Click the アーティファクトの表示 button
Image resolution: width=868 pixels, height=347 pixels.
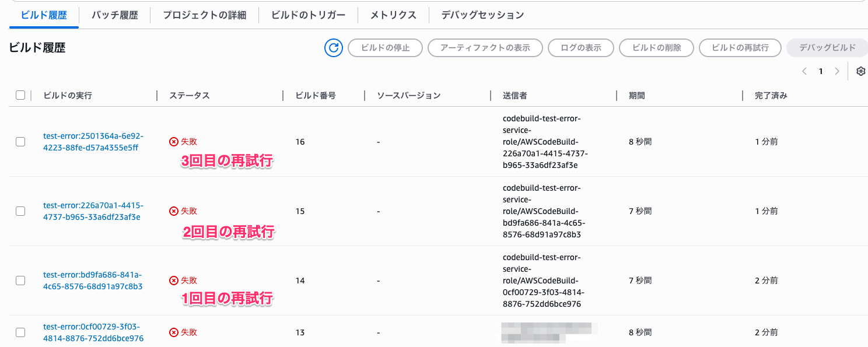click(x=485, y=48)
